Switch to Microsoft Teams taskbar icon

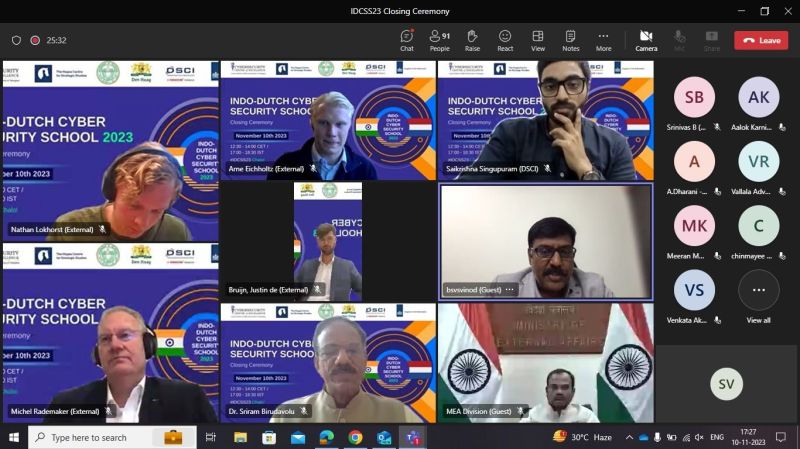413,437
